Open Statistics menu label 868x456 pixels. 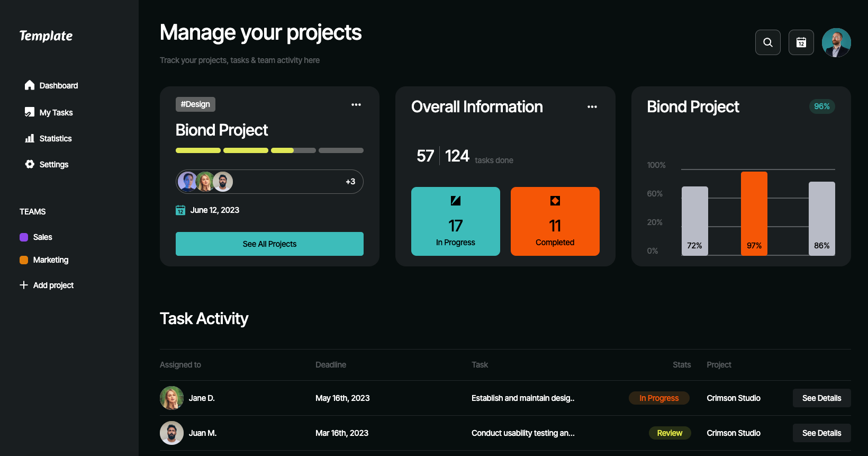pos(56,138)
